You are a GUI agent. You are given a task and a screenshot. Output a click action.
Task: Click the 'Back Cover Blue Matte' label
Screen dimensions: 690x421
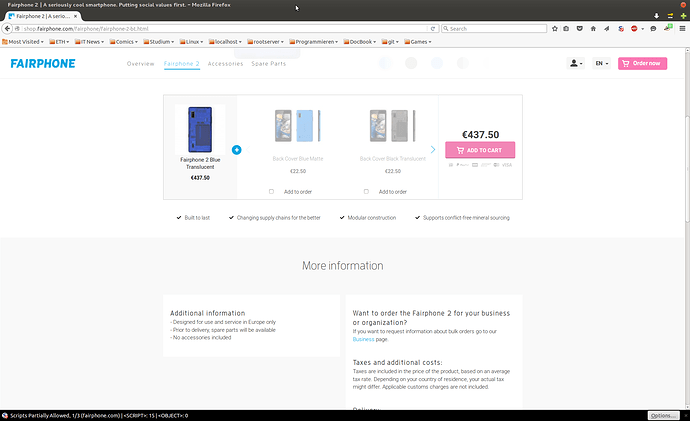pyautogui.click(x=298, y=159)
